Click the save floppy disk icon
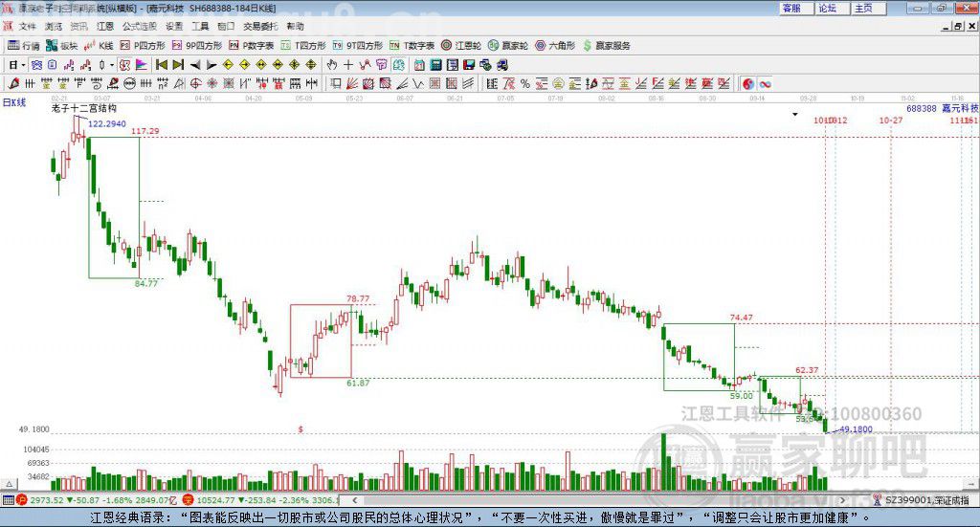The height and width of the screenshot is (527, 980). (x=469, y=65)
